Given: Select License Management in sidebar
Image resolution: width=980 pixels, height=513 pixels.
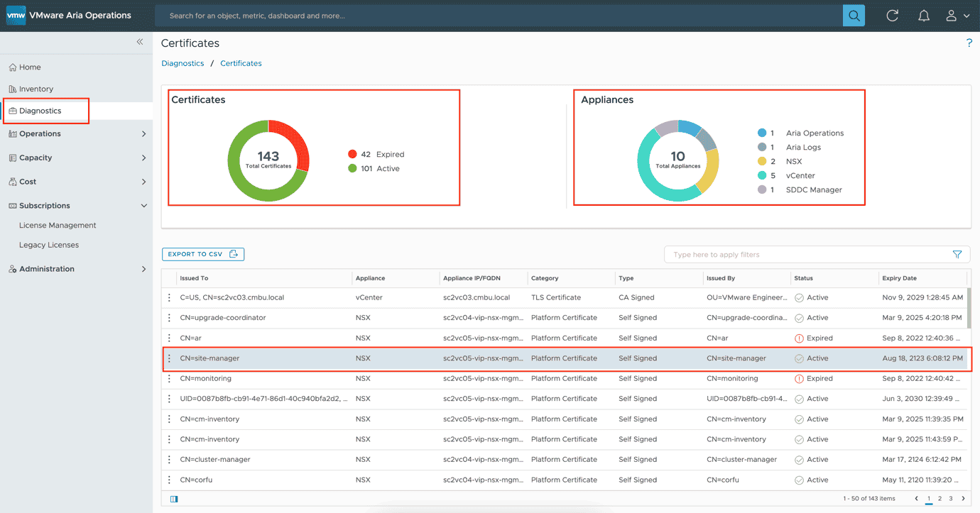Looking at the screenshot, I should 58,226.
